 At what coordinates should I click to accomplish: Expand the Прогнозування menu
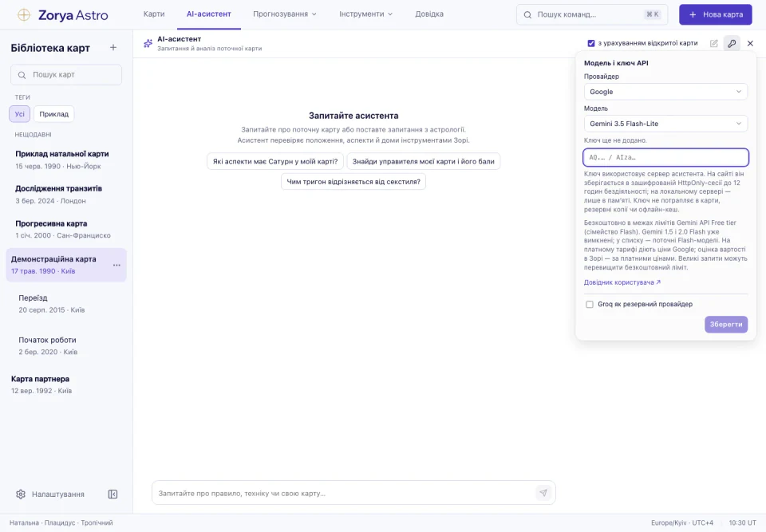[285, 14]
